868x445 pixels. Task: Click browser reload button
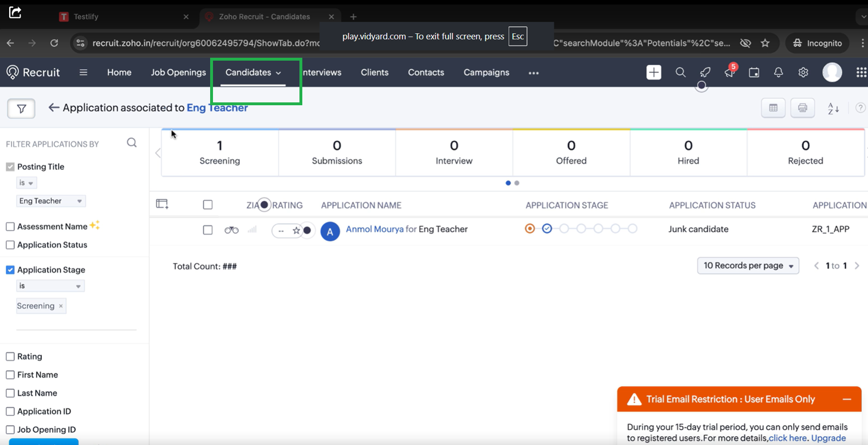tap(54, 43)
